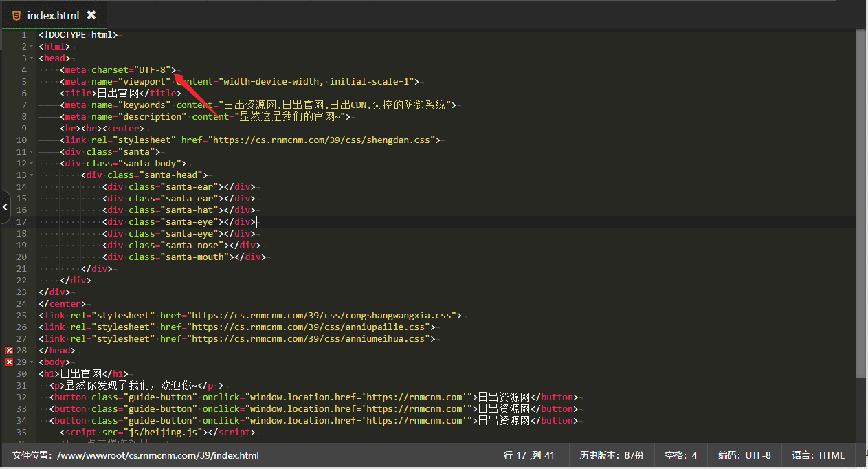Open the cursor position 行 17 ,列 41 control
Image resolution: width=868 pixels, height=469 pixels.
(x=529, y=455)
